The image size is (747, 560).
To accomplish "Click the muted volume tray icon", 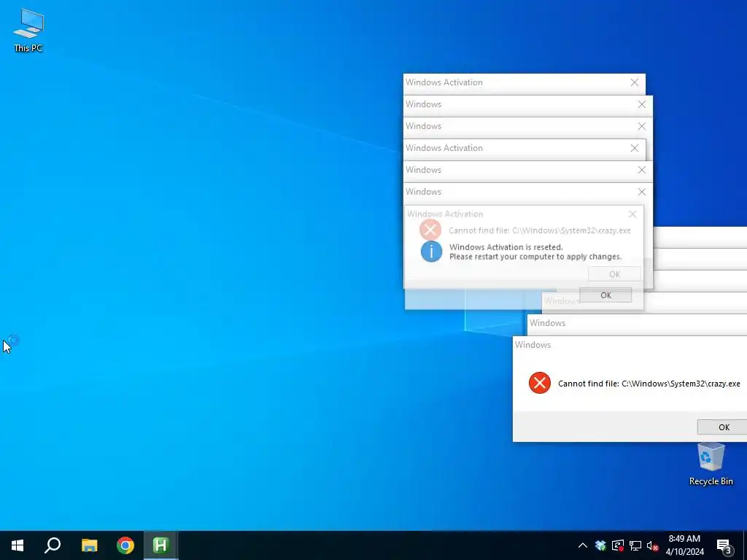I will 653,545.
